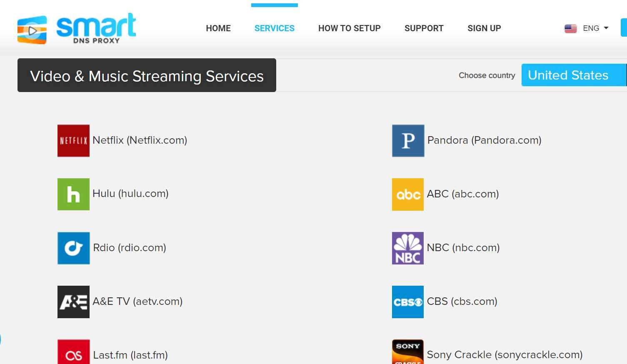Click the Pandora P logo icon
Viewport: 627px width, 364px height.
coord(408,141)
